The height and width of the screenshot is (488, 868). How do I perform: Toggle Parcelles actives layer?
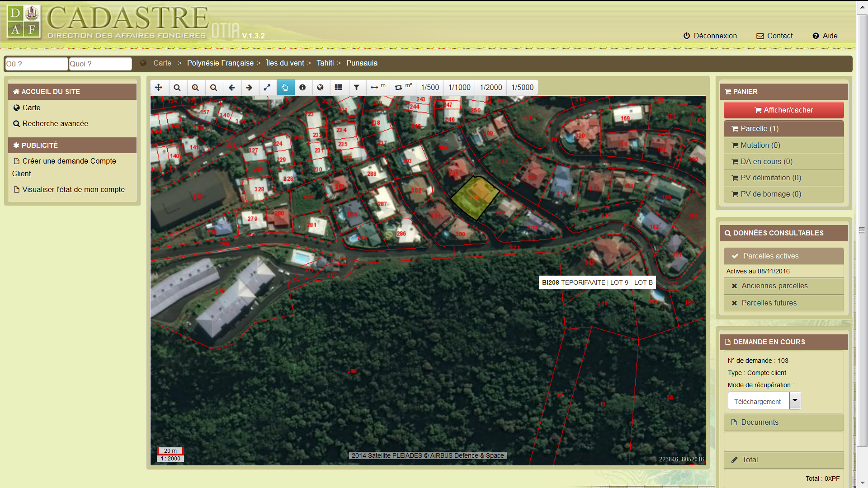[770, 256]
